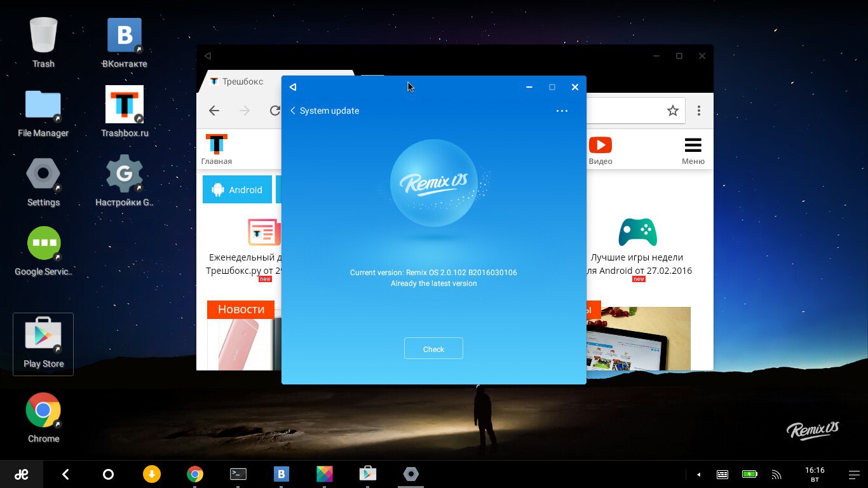Click the Главная logo on Trashbox page
This screenshot has width=868, height=488.
tap(217, 150)
